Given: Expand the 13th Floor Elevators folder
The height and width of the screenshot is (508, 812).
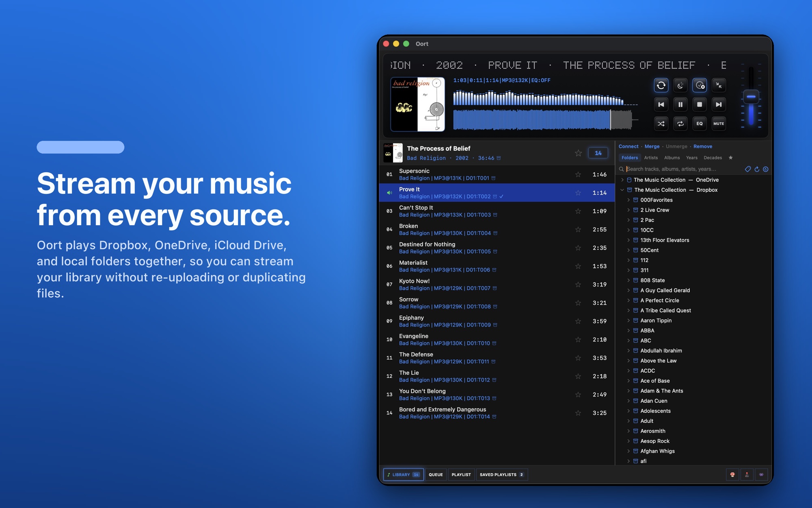Looking at the screenshot, I should click(628, 240).
